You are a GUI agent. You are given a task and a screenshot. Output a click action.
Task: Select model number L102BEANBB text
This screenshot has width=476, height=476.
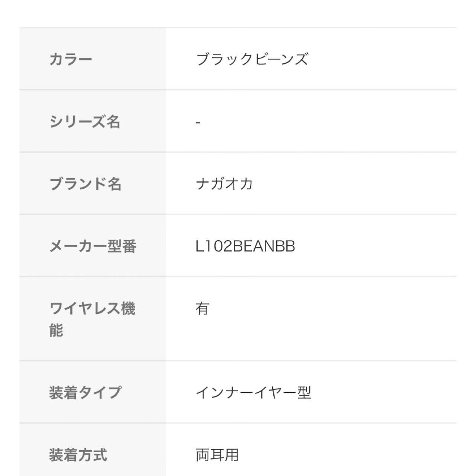(x=245, y=246)
